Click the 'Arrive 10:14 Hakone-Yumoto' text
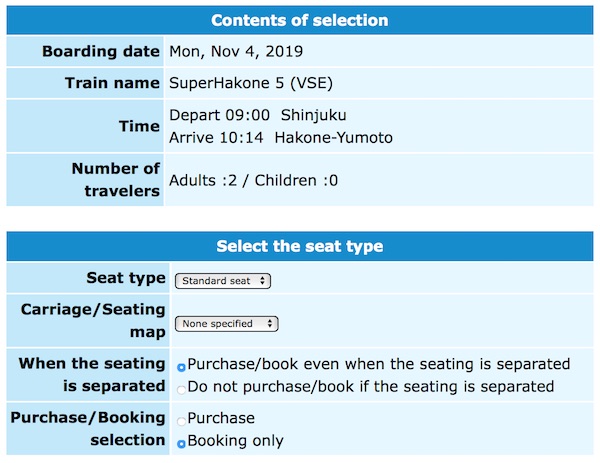600x463 pixels. point(281,137)
